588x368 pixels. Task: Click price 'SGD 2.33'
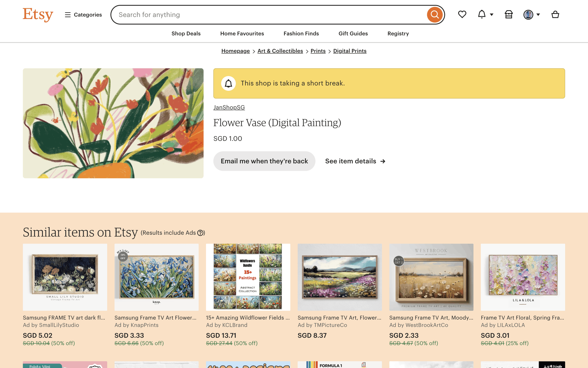coord(404,335)
